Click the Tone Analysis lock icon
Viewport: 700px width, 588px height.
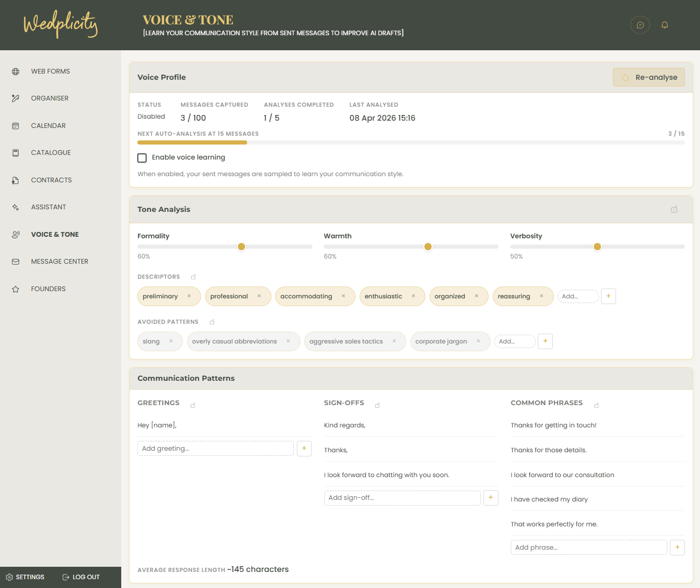tap(674, 209)
